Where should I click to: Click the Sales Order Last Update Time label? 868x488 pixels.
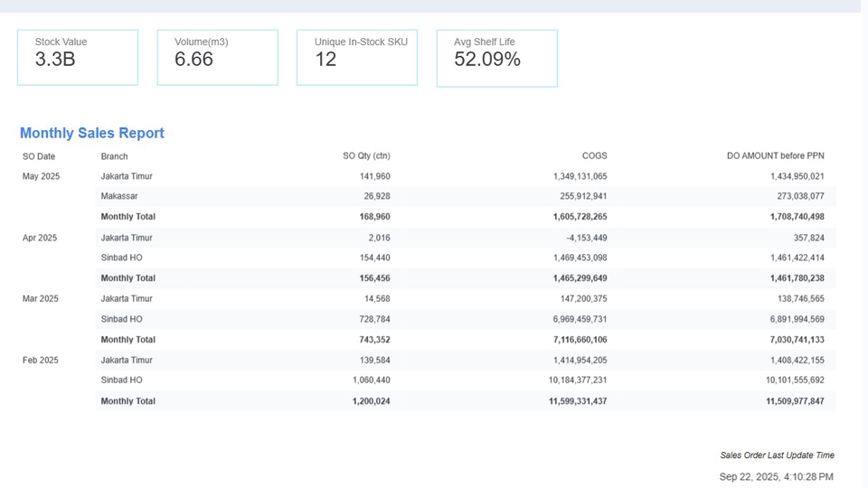click(x=777, y=455)
